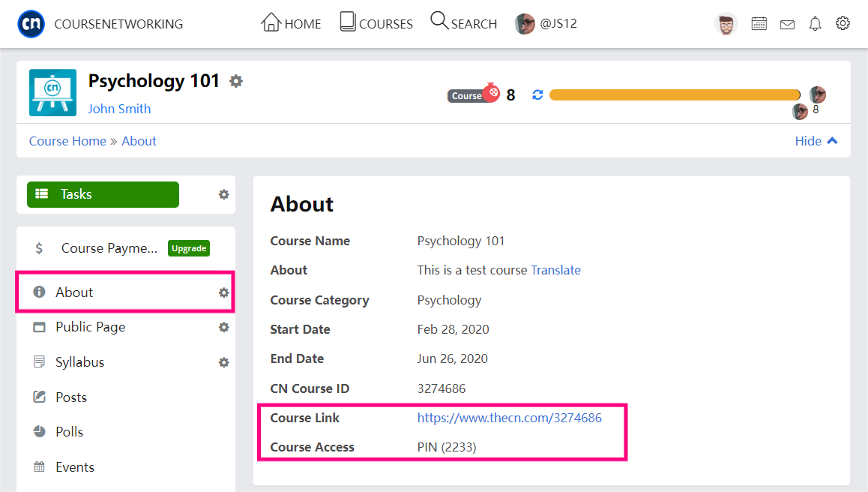Click the Psychology 101 course logo
868x492 pixels.
[x=52, y=92]
